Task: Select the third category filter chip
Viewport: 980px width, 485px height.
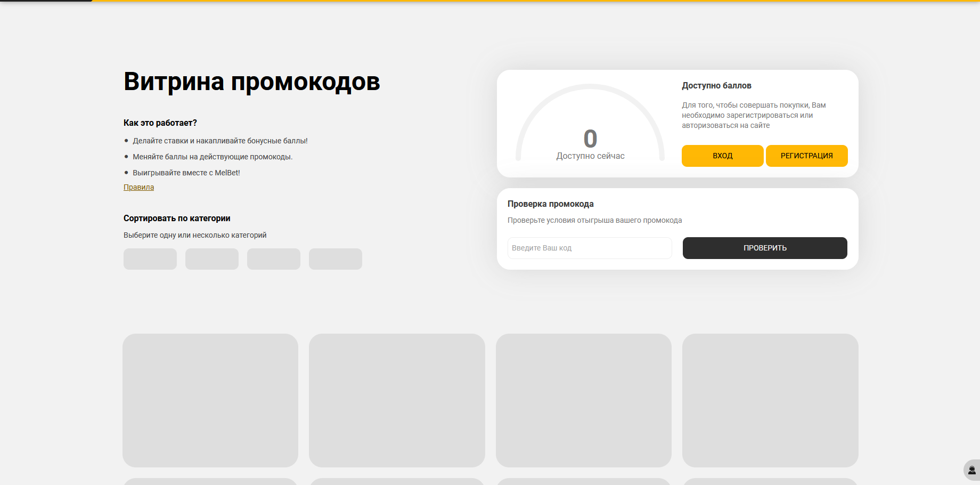Action: coord(273,259)
